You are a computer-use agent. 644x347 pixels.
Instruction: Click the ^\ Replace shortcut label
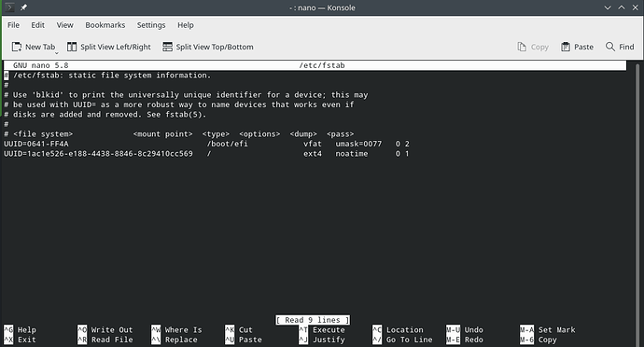point(175,340)
